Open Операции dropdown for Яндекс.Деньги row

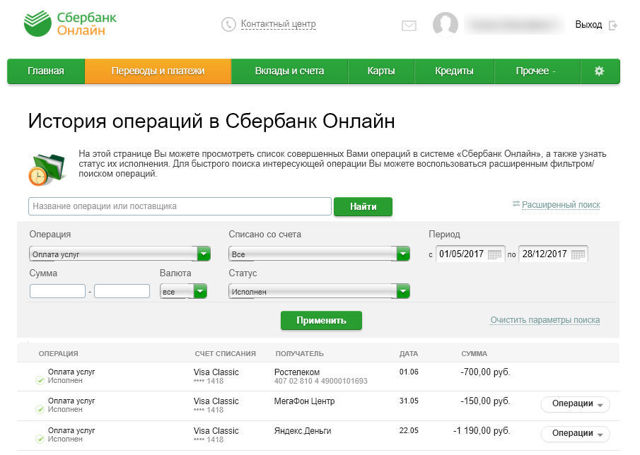[576, 433]
